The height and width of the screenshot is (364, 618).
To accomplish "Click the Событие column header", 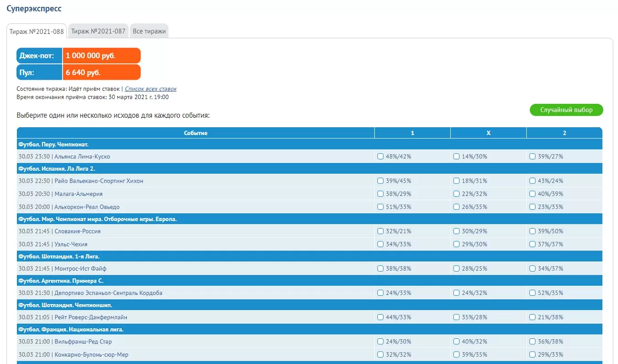I will coord(195,133).
